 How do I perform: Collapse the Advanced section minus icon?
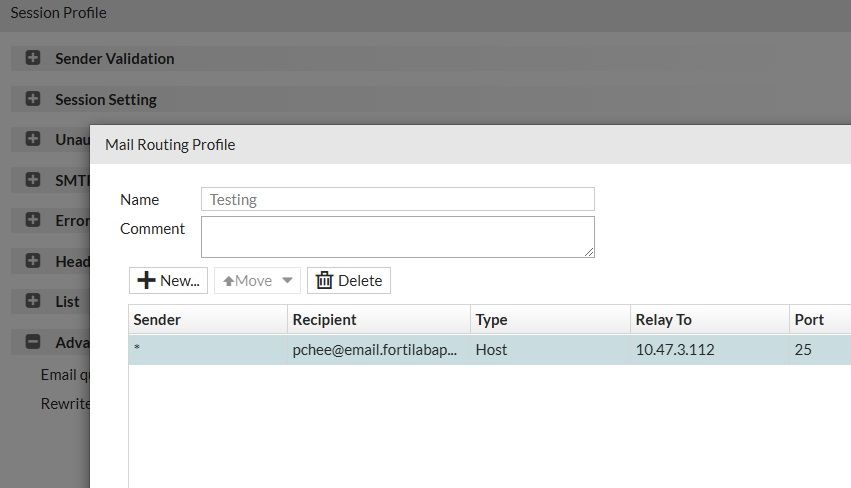(33, 342)
